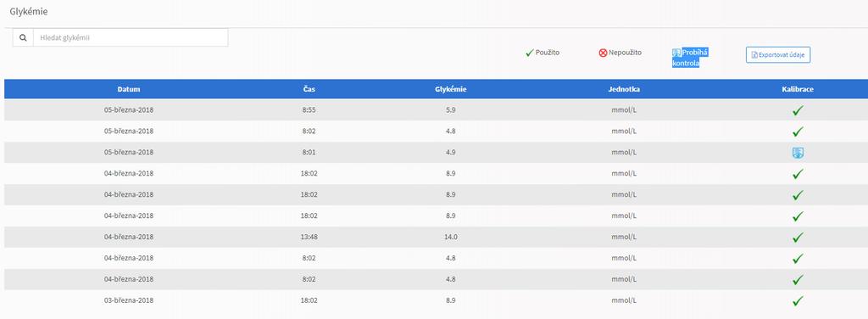This screenshot has height=319, width=868.
Task: Click the Jednotka column header
Action: coord(624,89)
